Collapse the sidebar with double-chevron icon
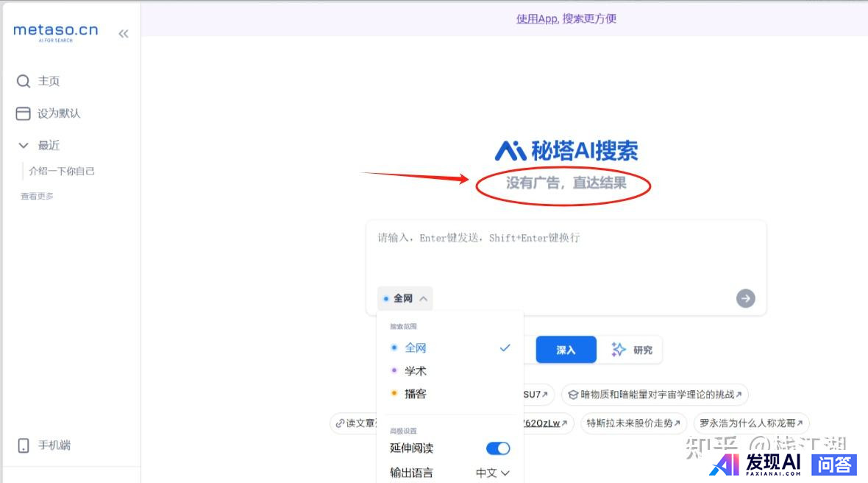Viewport: 868px width, 483px height. click(x=124, y=33)
